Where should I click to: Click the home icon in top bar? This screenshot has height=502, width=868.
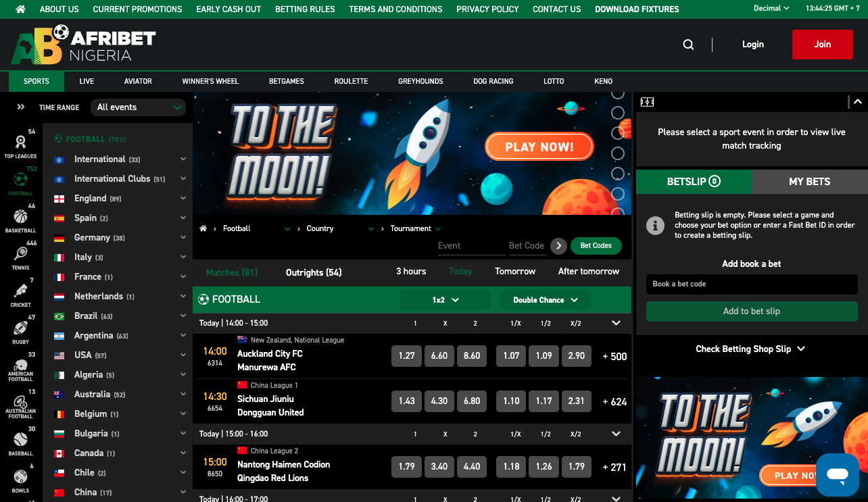point(20,9)
